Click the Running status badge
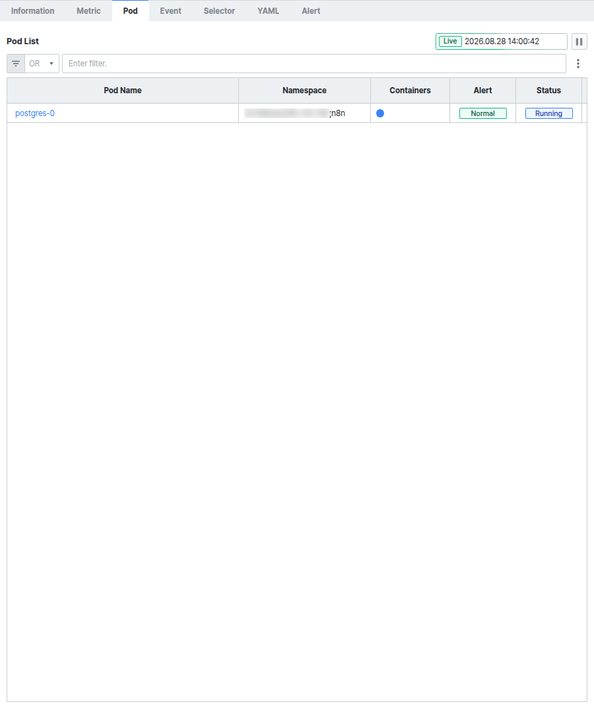The height and width of the screenshot is (713, 594). click(x=549, y=113)
